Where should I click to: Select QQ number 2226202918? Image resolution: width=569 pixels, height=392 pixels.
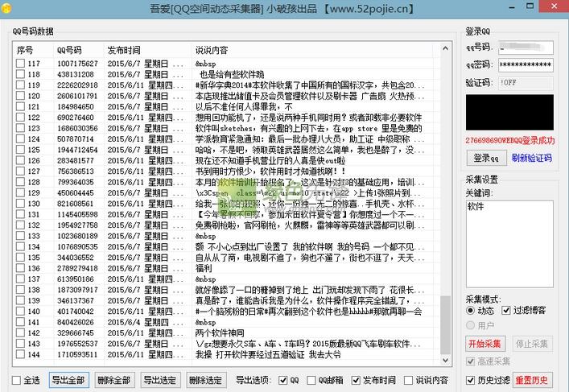point(77,85)
